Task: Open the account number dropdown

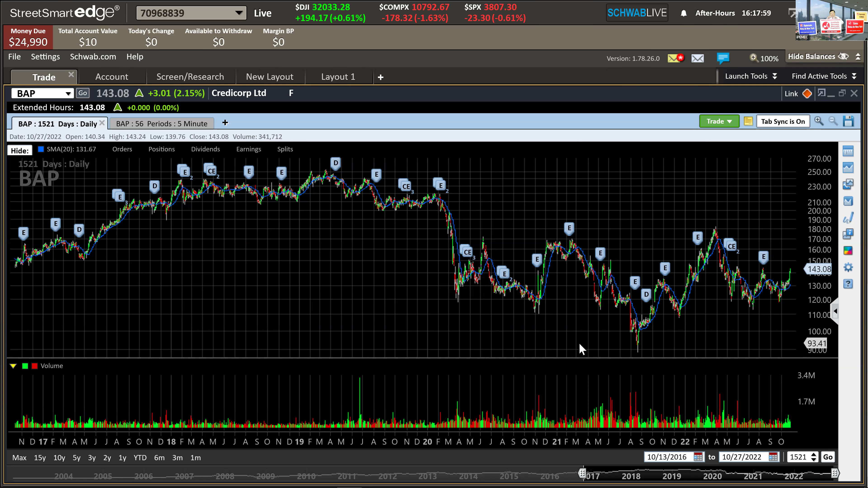Action: click(x=238, y=13)
